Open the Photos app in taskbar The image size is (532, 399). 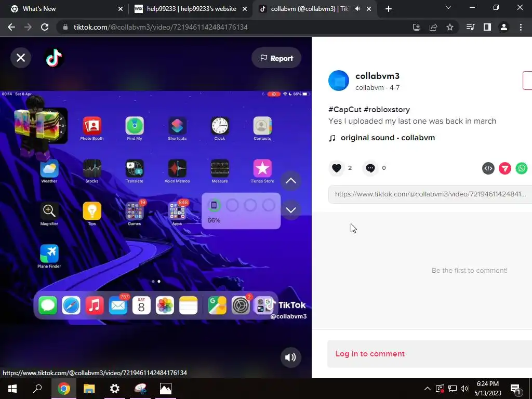pyautogui.click(x=166, y=389)
